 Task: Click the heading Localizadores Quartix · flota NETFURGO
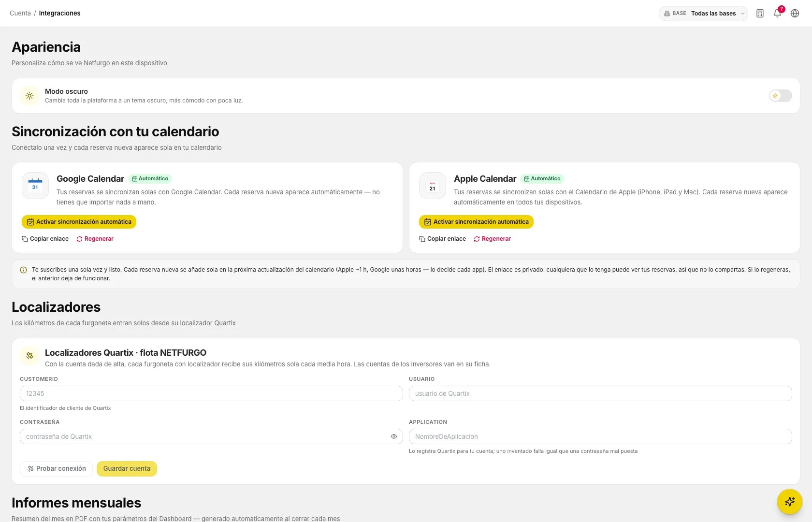point(126,353)
